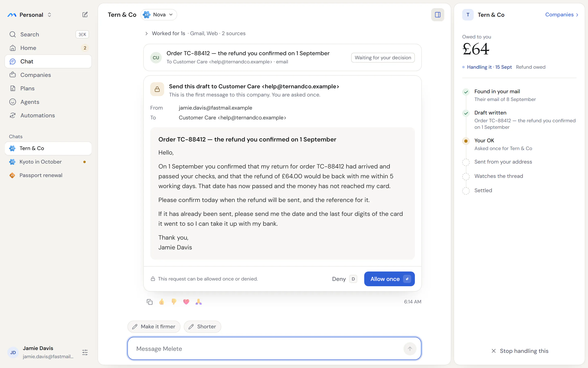Click the draft subject heading in email body

pos(247,139)
